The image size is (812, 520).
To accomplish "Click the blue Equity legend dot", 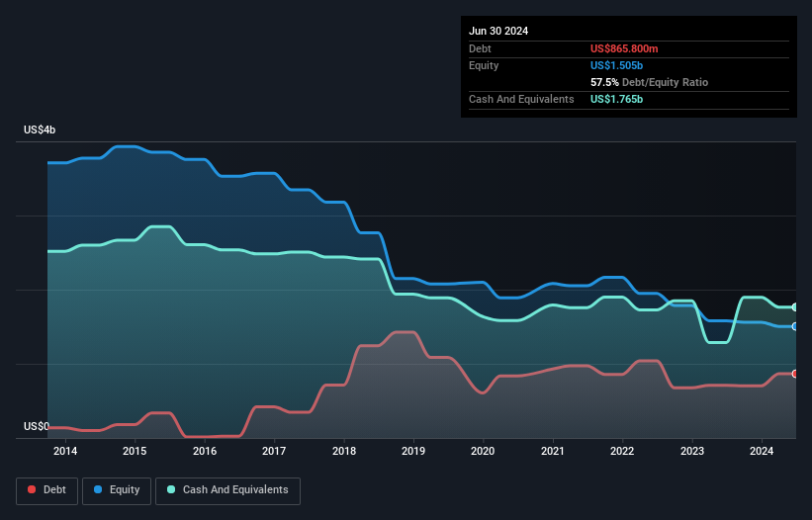I will tap(98, 489).
